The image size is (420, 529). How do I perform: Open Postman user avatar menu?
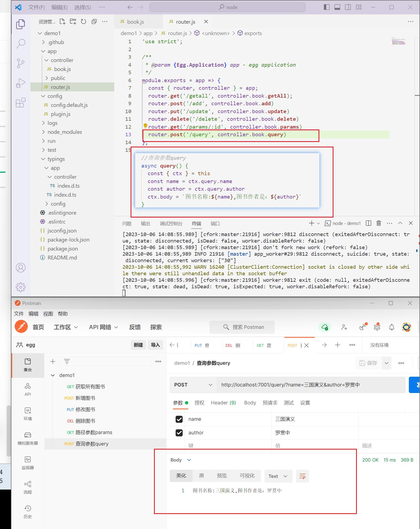(x=406, y=327)
